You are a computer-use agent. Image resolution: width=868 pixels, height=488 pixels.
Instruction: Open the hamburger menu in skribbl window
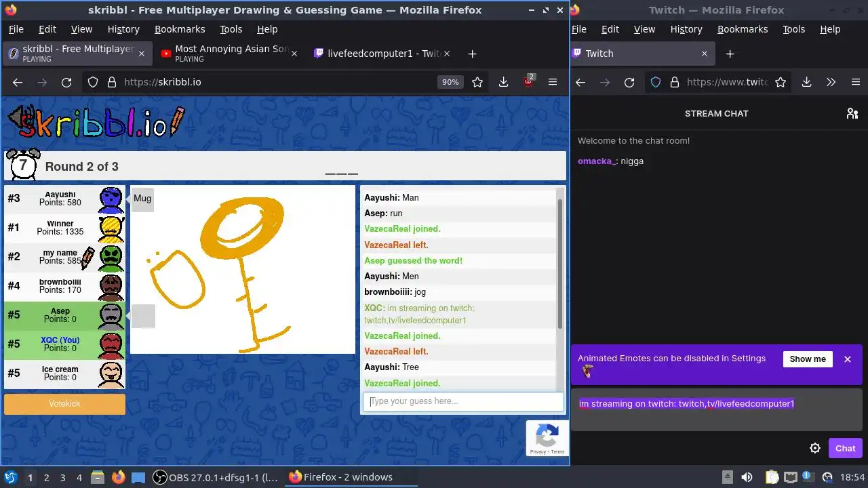553,82
